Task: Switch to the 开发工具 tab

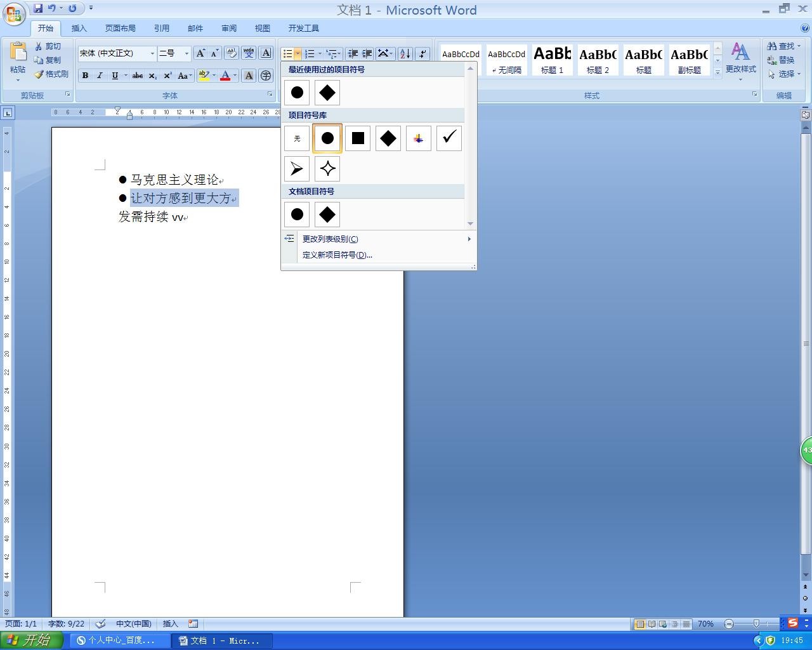Action: [304, 28]
